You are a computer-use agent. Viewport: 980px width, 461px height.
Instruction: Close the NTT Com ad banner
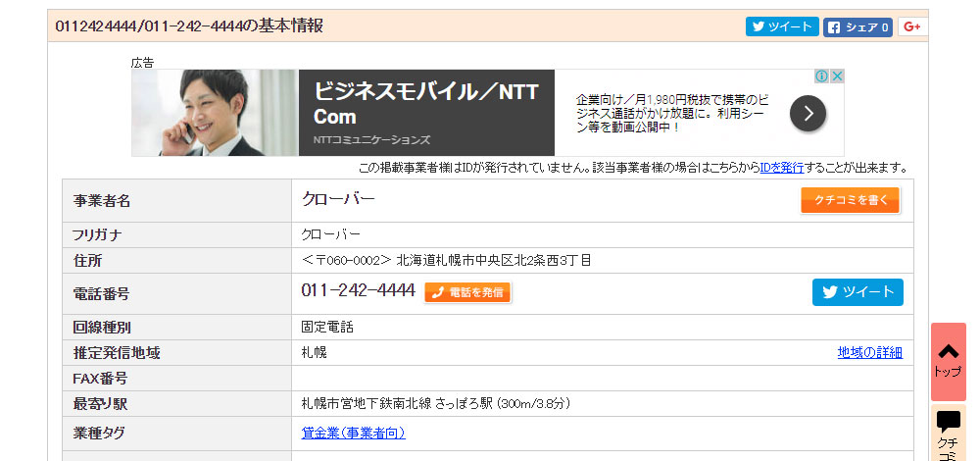pyautogui.click(x=837, y=77)
